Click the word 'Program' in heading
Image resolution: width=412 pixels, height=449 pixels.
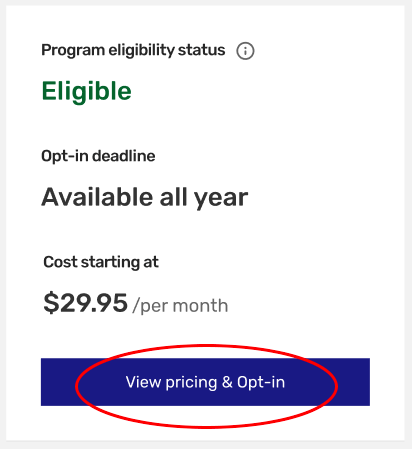73,51
